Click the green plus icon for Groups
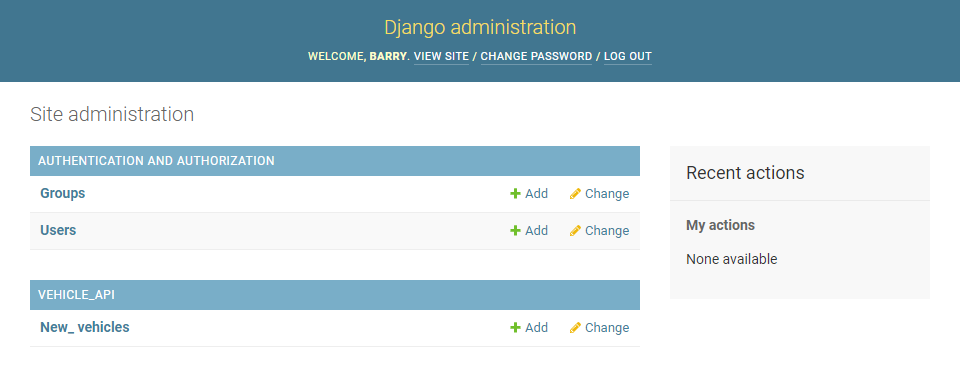Screen dimensions: 960x373 tap(515, 194)
